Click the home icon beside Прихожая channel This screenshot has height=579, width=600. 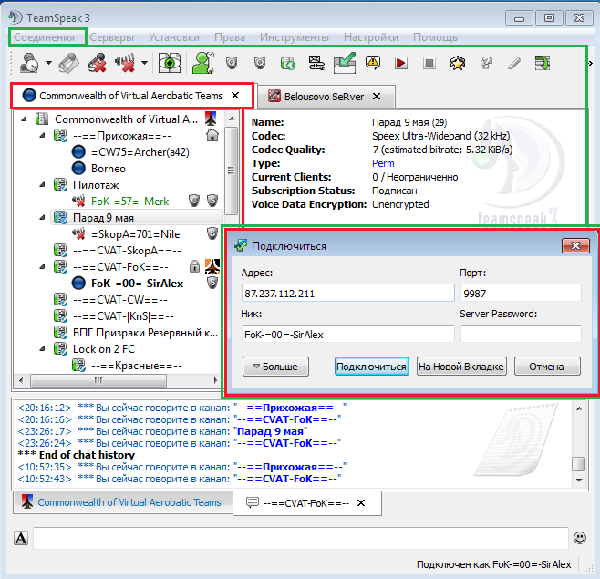click(x=212, y=135)
